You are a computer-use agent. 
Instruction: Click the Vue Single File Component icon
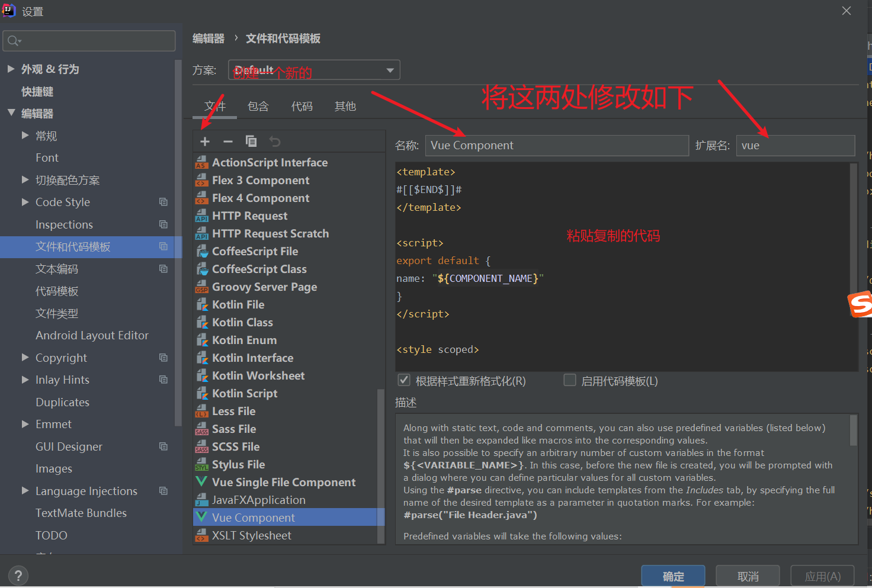(201, 482)
